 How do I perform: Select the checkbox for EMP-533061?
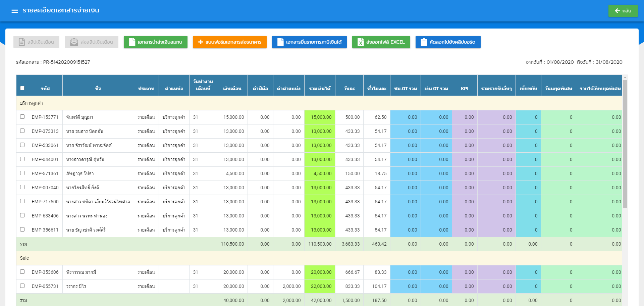click(x=22, y=145)
